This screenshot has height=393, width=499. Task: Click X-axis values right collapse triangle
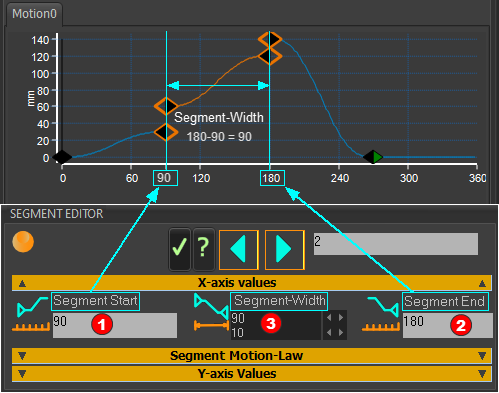click(482, 283)
